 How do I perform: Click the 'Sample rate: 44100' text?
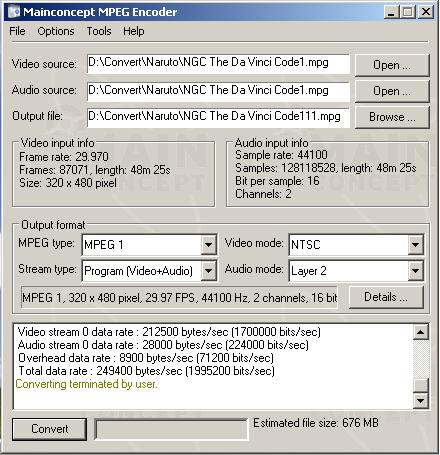tap(281, 155)
